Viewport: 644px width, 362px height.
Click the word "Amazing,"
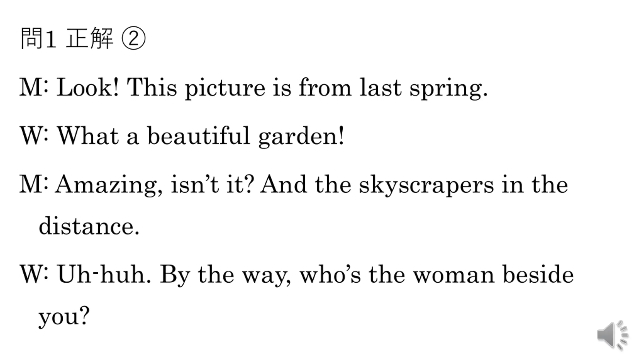pos(109,186)
